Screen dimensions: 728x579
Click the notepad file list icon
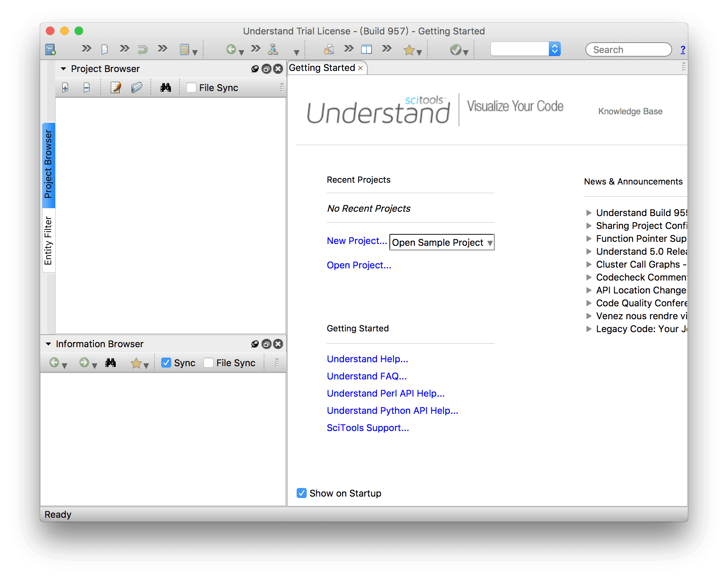click(184, 49)
